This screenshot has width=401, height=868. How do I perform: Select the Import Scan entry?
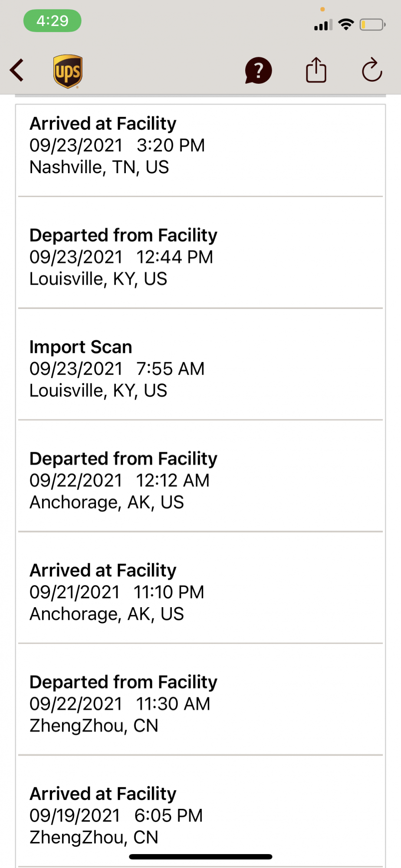pyautogui.click(x=200, y=365)
